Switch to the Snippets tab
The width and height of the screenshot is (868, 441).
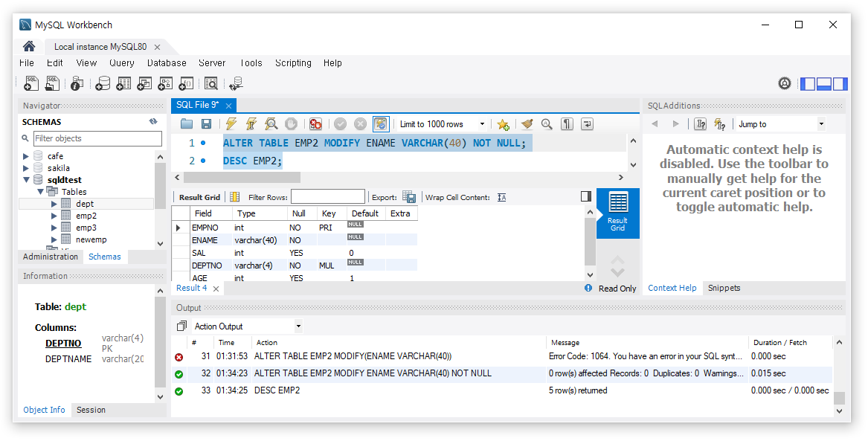[x=724, y=288]
